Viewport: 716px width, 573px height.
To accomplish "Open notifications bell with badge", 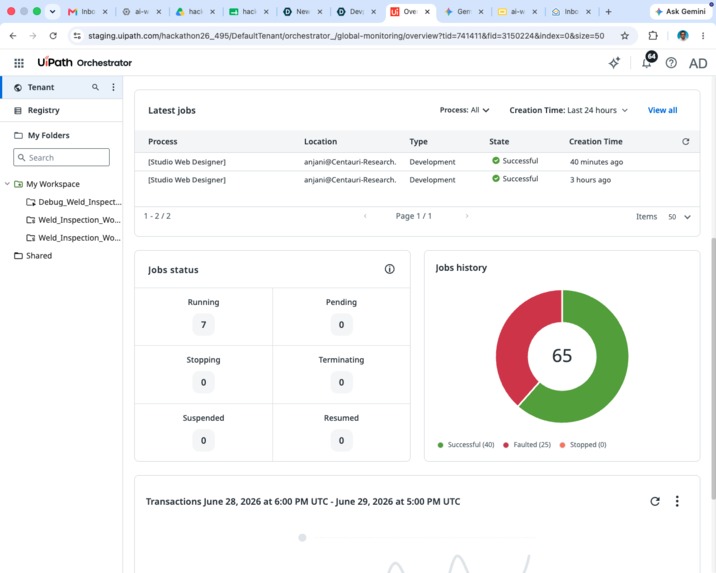I will coord(648,61).
